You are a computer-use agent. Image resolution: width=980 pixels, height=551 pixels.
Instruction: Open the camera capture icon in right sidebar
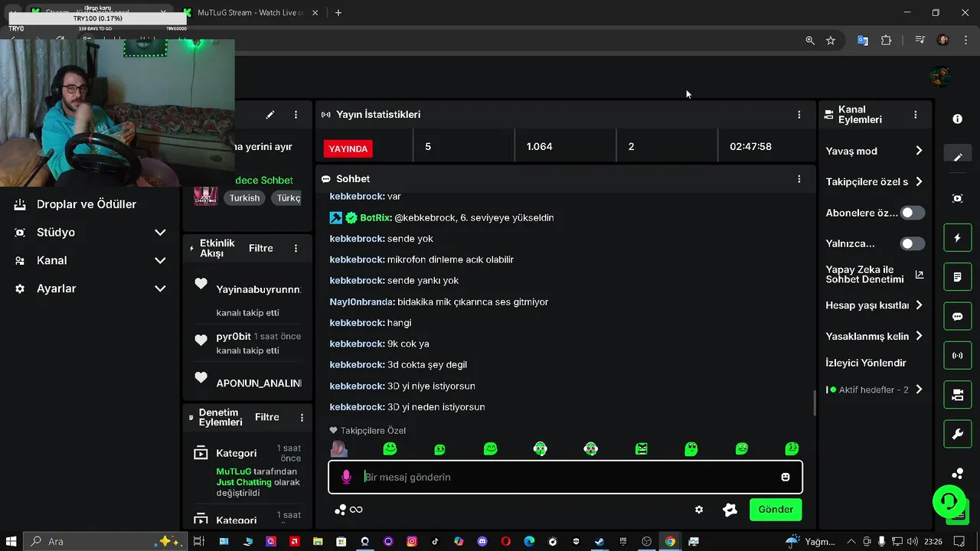[957, 198]
